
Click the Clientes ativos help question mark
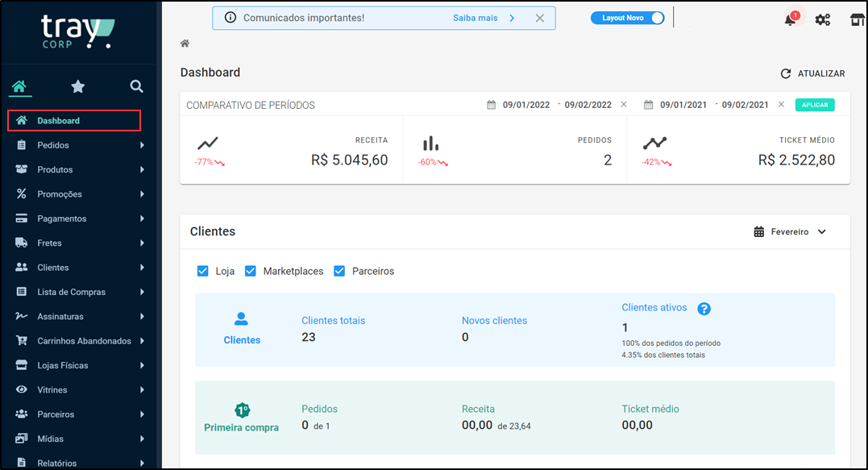pyautogui.click(x=704, y=308)
